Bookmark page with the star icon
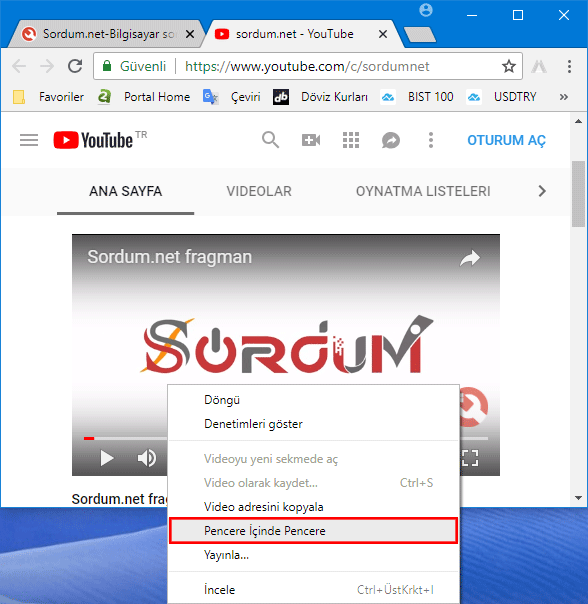The width and height of the screenshot is (588, 604). 509,66
